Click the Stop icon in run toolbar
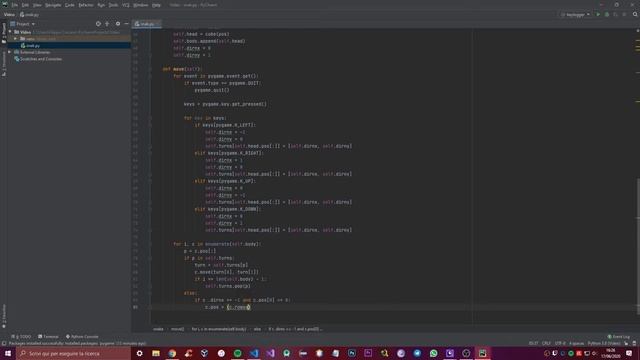Image resolution: width=640 pixels, height=360 pixels. [624, 15]
